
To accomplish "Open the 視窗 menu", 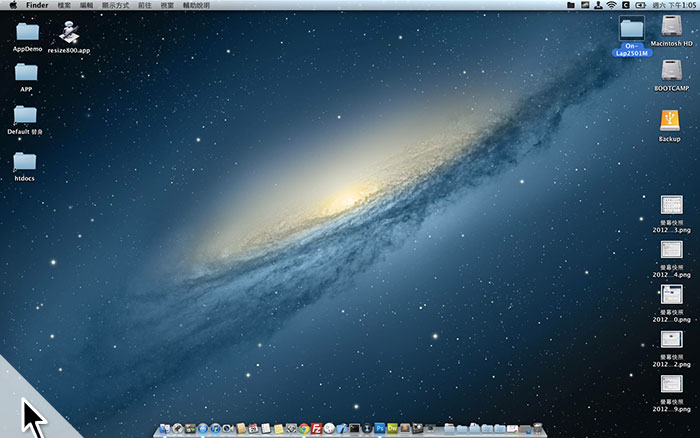I will (167, 5).
